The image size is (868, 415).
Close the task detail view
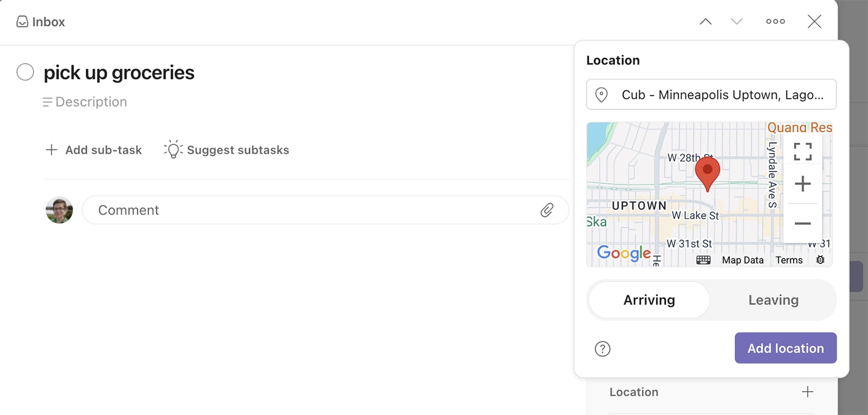pyautogui.click(x=814, y=22)
